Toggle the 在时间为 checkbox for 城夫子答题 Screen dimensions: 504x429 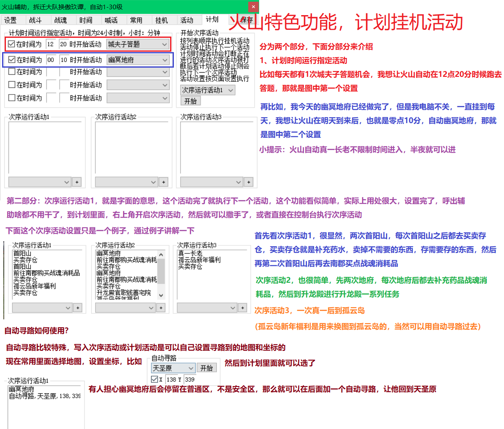tap(12, 44)
